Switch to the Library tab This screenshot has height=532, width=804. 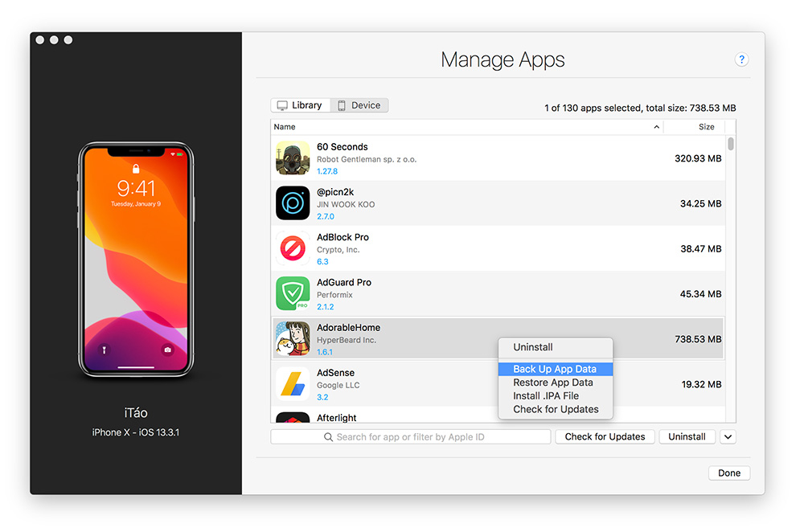tap(301, 105)
